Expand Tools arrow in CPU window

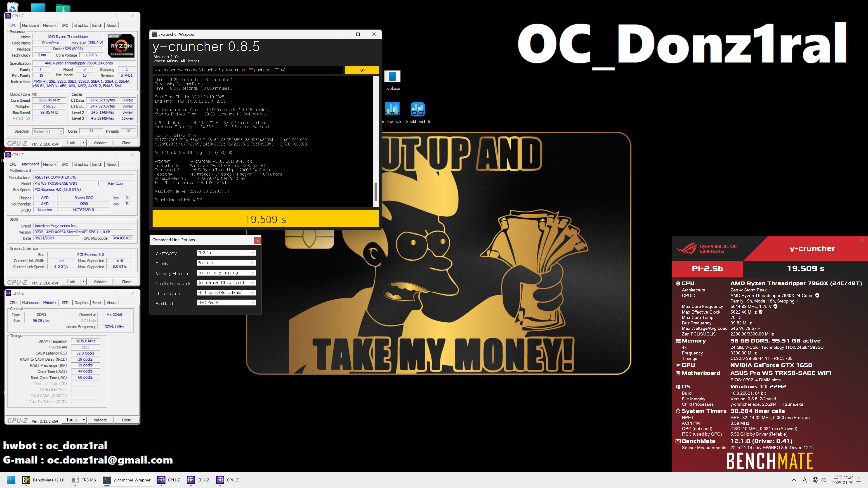tap(84, 143)
